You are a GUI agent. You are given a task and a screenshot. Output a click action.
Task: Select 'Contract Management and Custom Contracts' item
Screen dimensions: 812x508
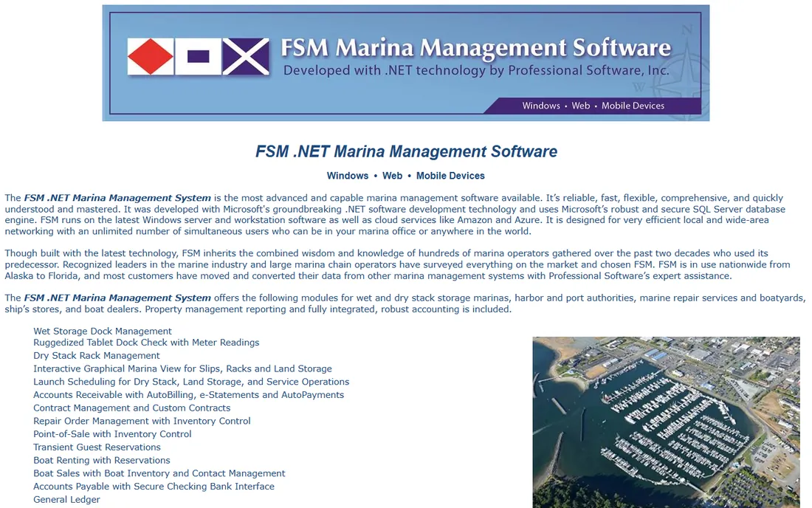point(131,408)
